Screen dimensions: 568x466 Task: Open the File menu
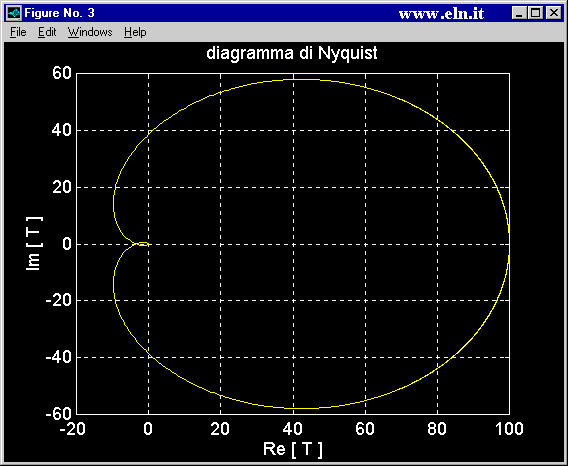[18, 32]
